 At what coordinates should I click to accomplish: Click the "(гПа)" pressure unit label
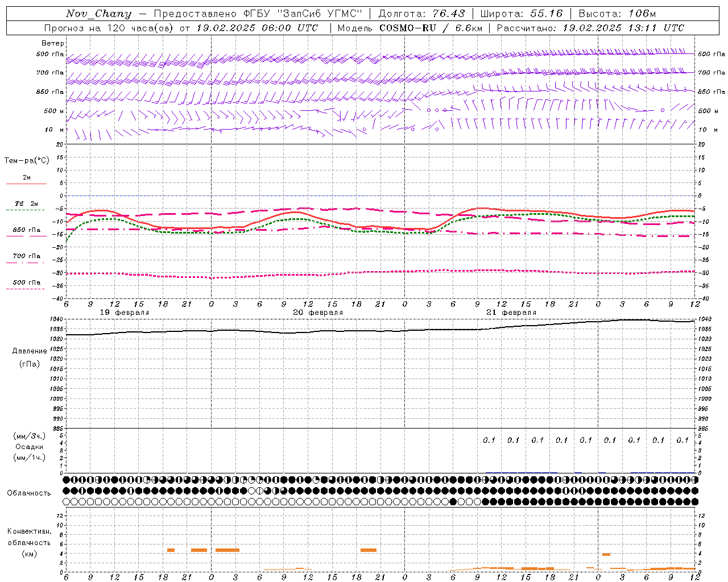pos(30,364)
